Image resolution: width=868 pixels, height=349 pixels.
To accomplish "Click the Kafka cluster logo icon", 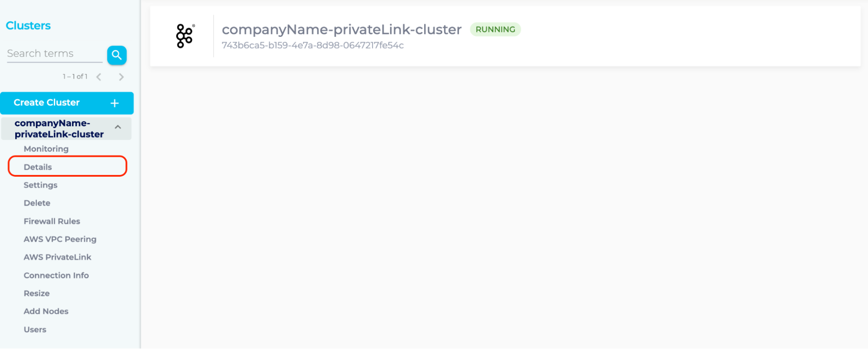I will point(185,36).
